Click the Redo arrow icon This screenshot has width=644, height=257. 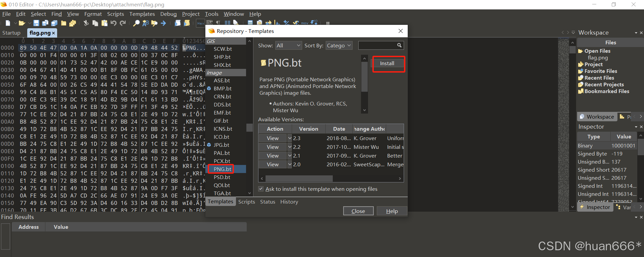123,23
